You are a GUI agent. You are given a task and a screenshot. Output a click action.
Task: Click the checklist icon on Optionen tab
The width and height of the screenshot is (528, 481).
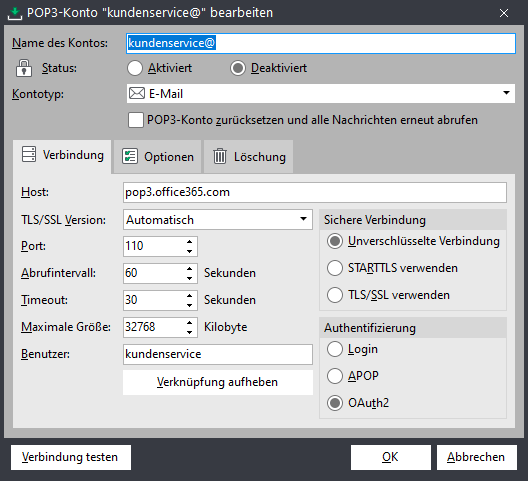pos(130,156)
